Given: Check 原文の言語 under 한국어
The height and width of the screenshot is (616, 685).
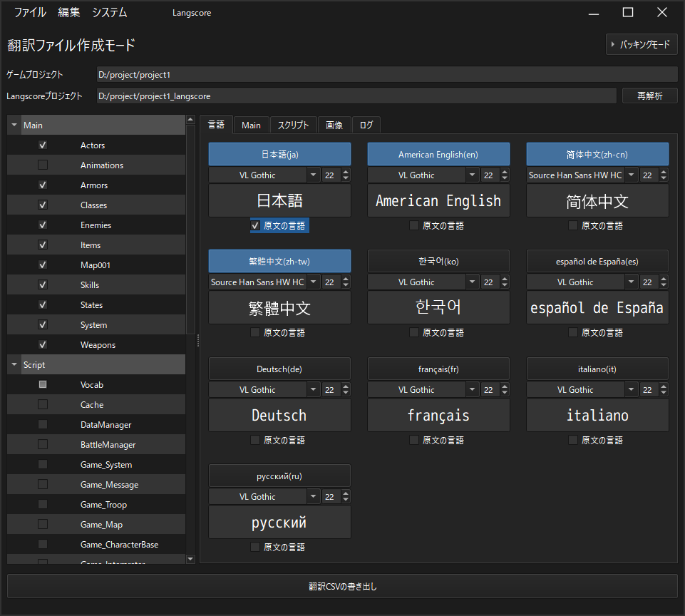Looking at the screenshot, I should (x=414, y=332).
